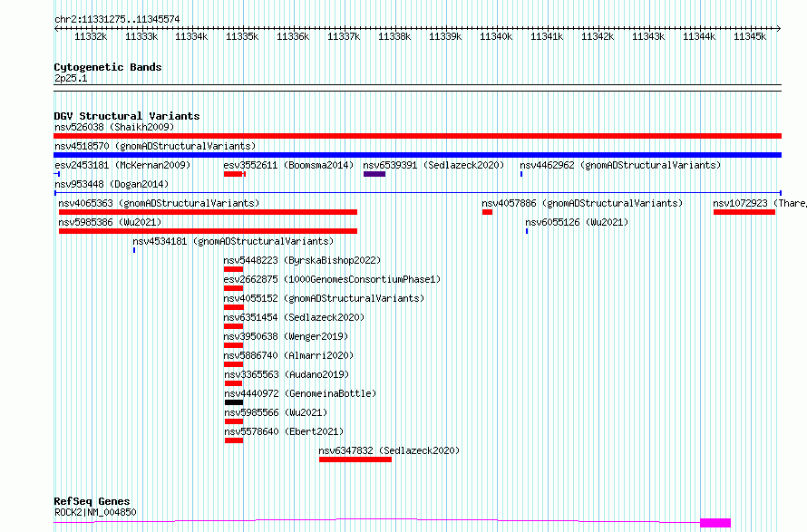Click the red nsv1072923 feature bar
807x532 pixels.
tap(744, 212)
